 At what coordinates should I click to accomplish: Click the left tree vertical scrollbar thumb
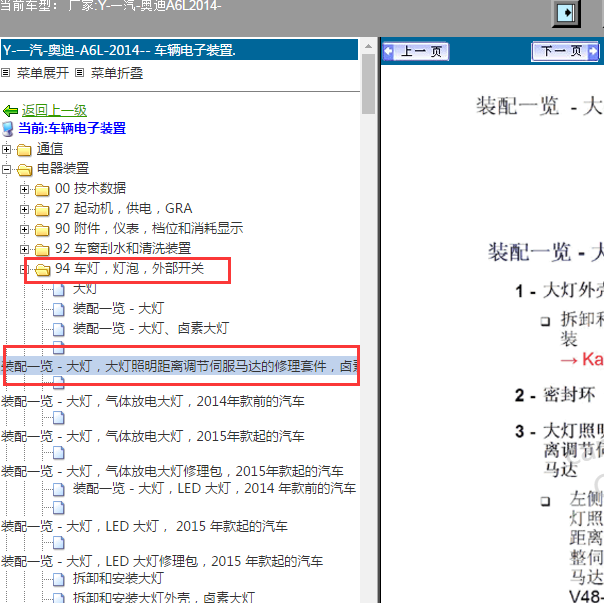coord(368,84)
